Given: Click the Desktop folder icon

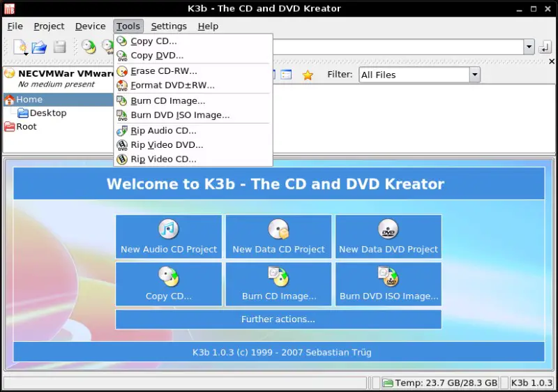Looking at the screenshot, I should point(23,113).
